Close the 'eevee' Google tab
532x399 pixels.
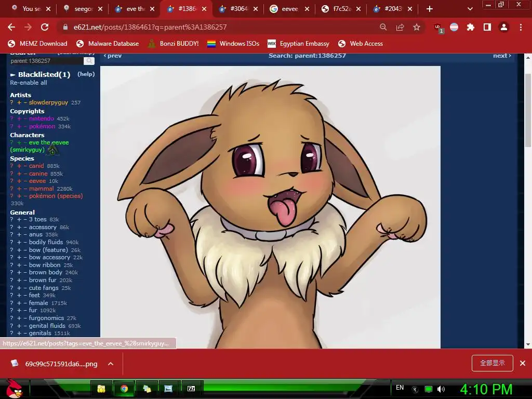[x=307, y=9]
